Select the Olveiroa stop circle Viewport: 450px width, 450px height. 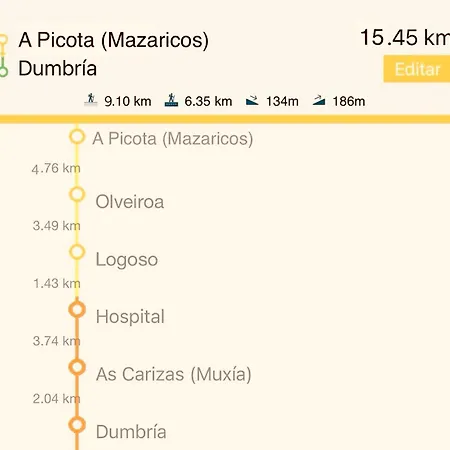tap(77, 194)
